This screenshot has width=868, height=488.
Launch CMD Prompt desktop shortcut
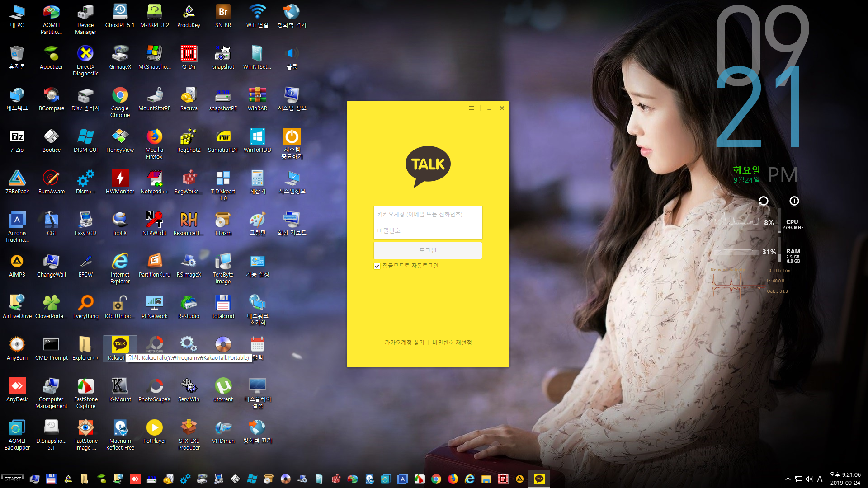(51, 348)
